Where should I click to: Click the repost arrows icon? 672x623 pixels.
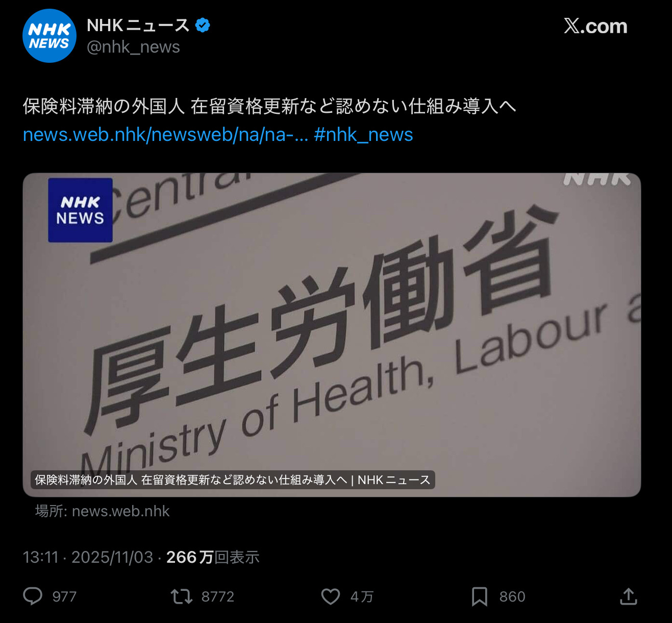182,596
